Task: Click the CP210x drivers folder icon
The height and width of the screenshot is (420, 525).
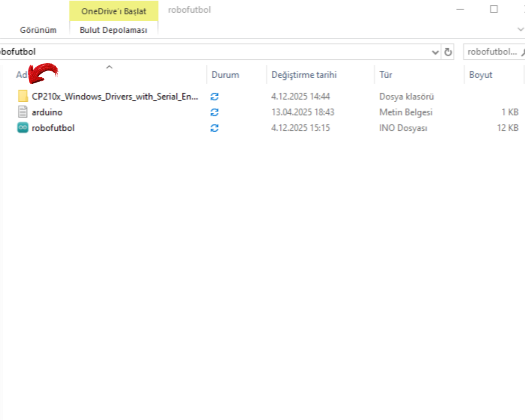Action: 23,96
